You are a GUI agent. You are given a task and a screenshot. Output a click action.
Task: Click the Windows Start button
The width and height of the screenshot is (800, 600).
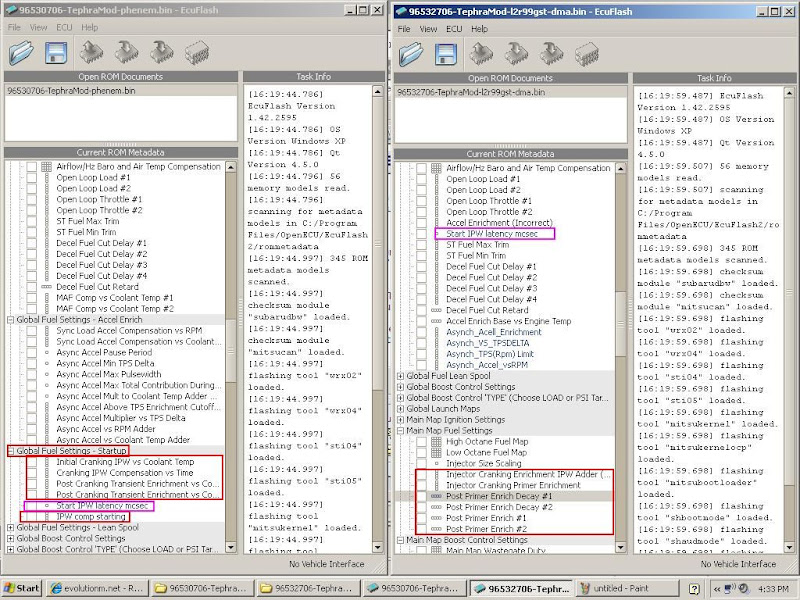click(22, 589)
